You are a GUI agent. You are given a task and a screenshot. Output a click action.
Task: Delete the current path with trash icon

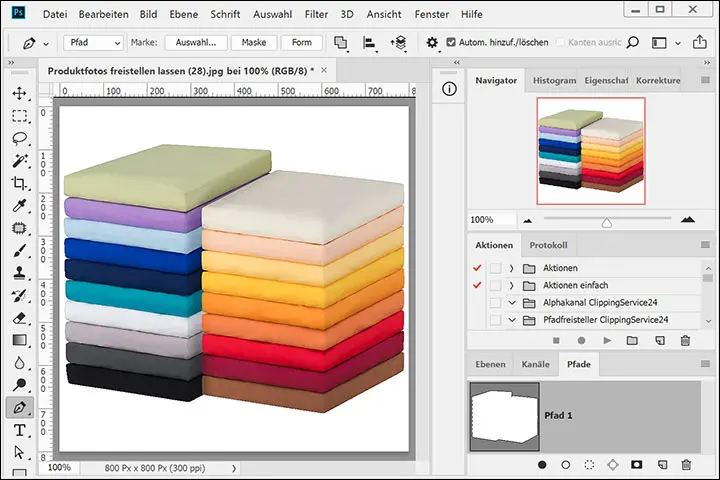[x=686, y=465]
